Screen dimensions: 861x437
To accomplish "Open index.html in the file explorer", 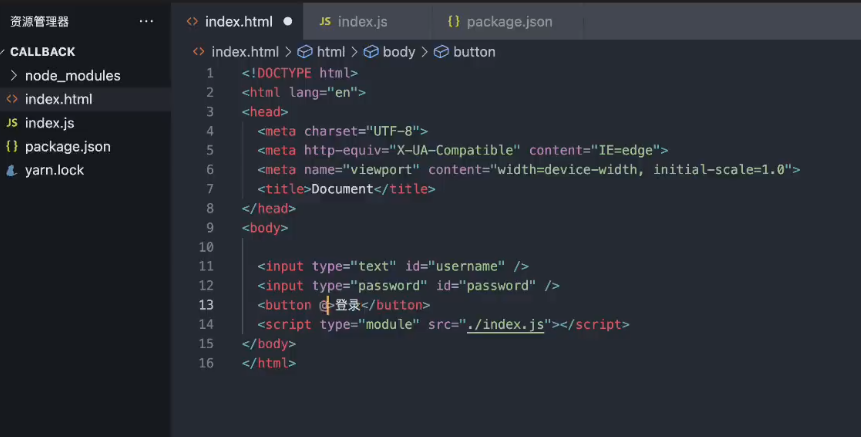I will coord(58,99).
